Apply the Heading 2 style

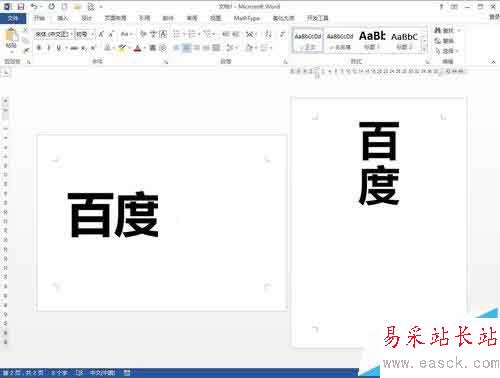point(404,40)
